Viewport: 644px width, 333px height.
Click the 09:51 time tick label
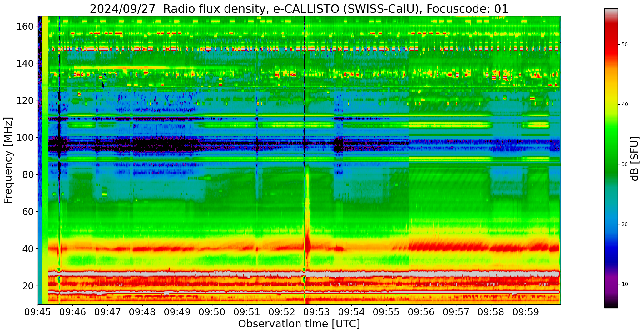click(247, 312)
